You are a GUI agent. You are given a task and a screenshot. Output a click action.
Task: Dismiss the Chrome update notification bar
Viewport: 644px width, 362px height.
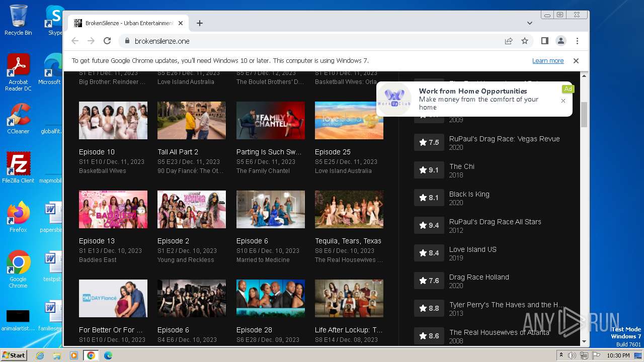click(576, 60)
